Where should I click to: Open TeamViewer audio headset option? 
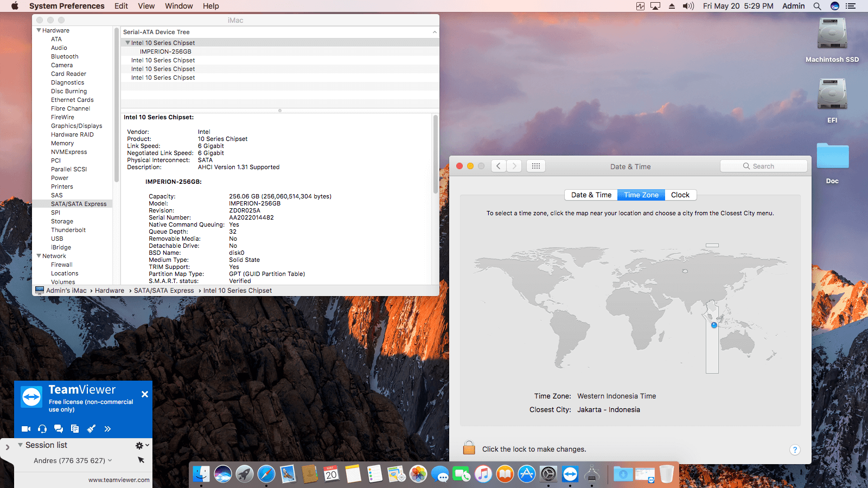pos(42,429)
